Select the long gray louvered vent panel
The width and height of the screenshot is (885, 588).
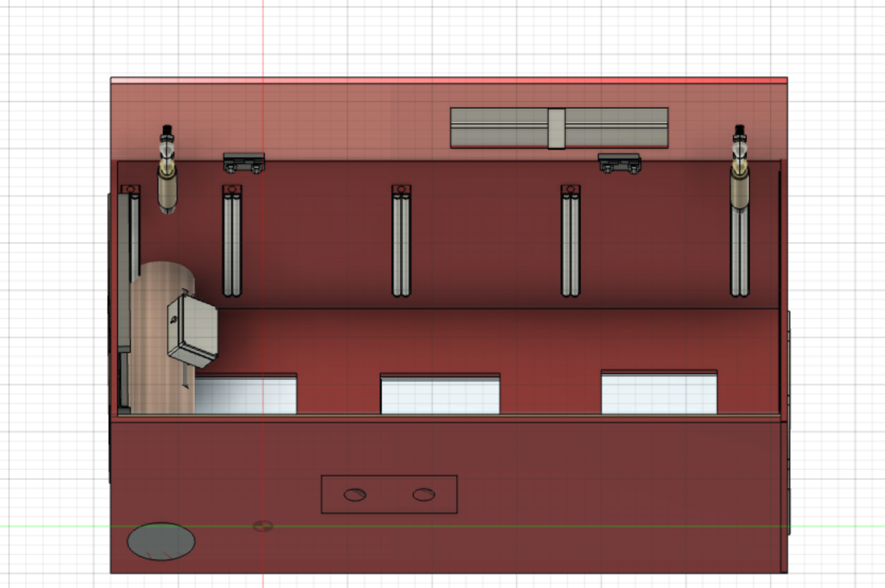(x=559, y=128)
